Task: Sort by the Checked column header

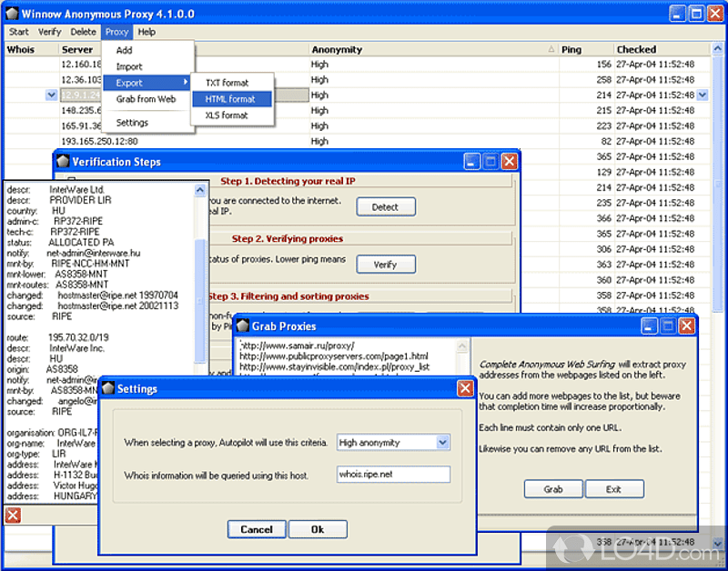Action: pos(662,50)
